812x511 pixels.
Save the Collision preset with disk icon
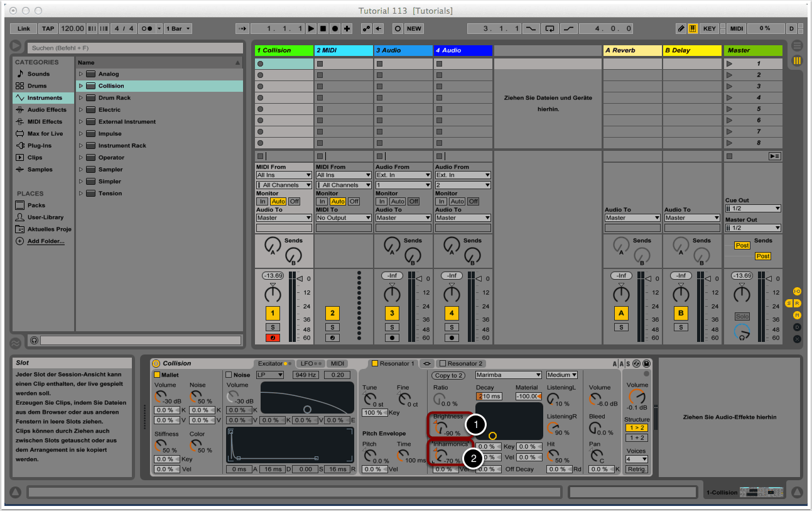(646, 363)
